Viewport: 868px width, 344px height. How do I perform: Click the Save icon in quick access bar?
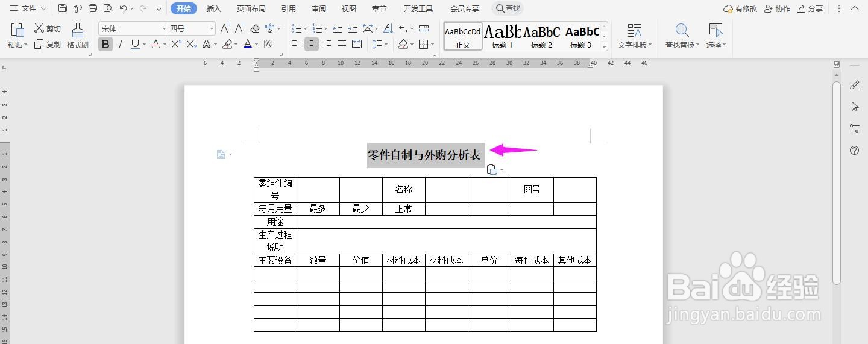pos(63,8)
